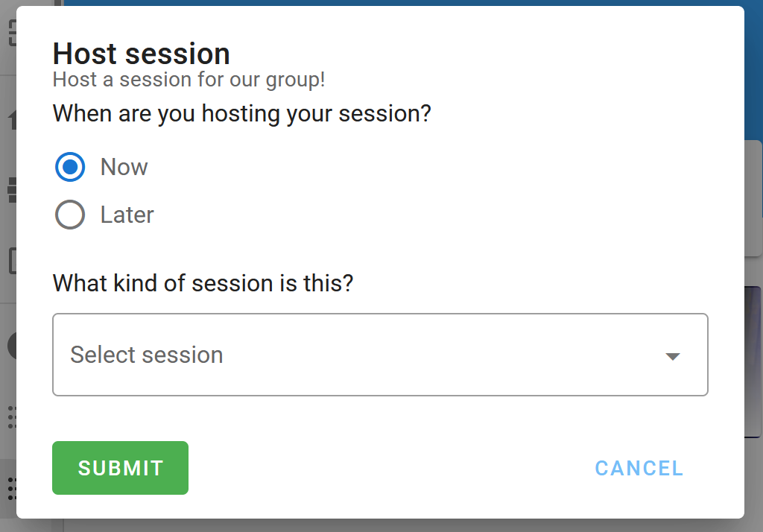The width and height of the screenshot is (763, 532).
Task: Dismiss the dialog with the CANCEL button
Action: coord(639,468)
